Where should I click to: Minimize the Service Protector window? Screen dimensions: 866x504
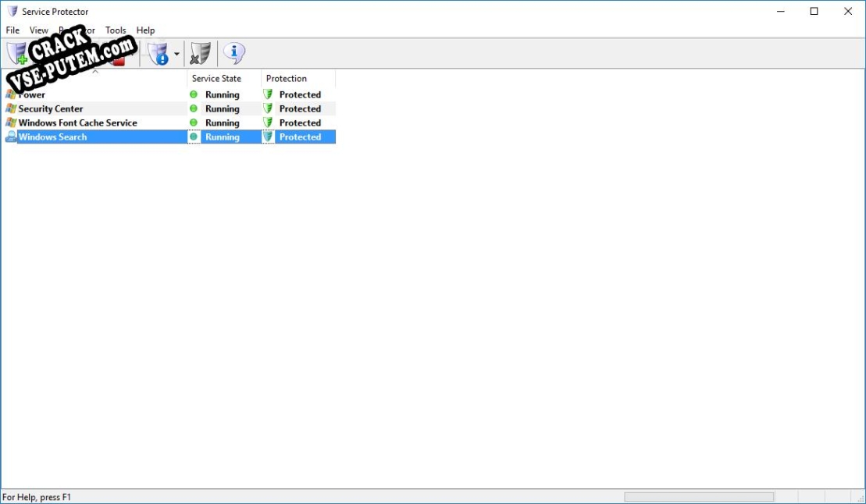pyautogui.click(x=780, y=12)
